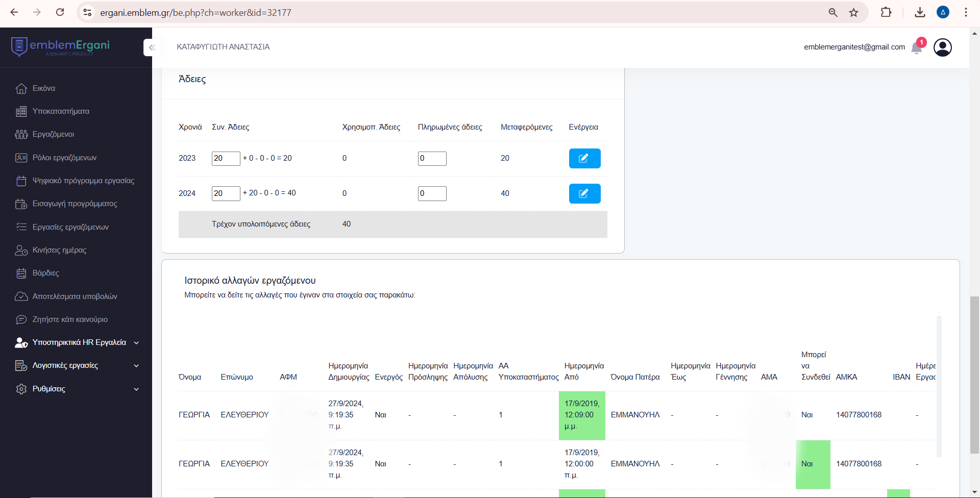Open browser extensions puzzle icon
The width and height of the screenshot is (980, 498).
click(x=886, y=12)
